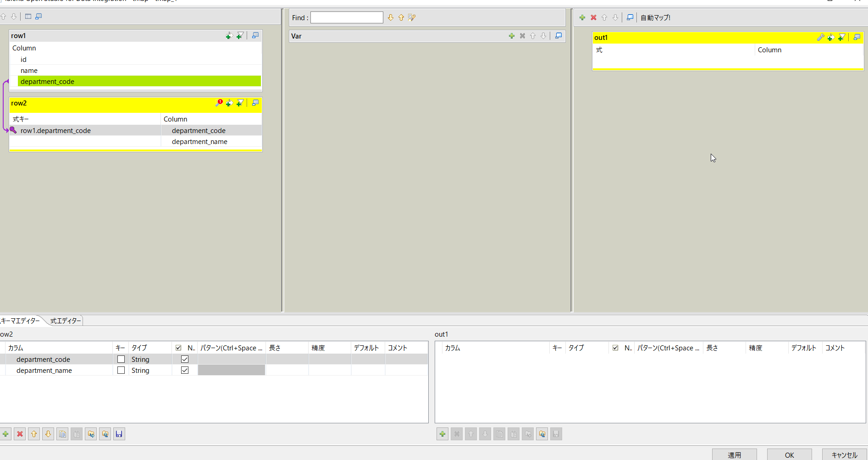Click the OK button

pos(789,455)
